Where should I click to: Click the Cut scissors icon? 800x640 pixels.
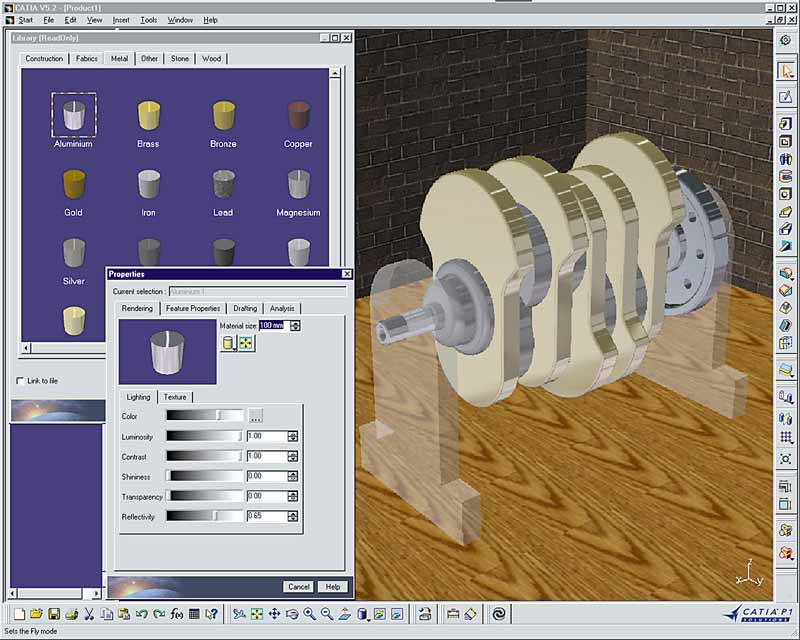(89, 614)
